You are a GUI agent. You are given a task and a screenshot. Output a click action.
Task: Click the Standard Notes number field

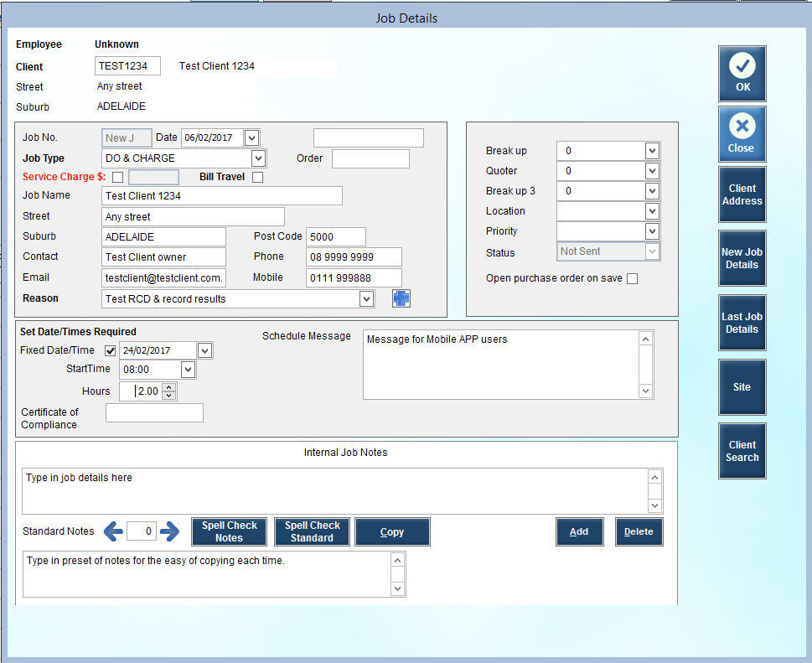142,531
